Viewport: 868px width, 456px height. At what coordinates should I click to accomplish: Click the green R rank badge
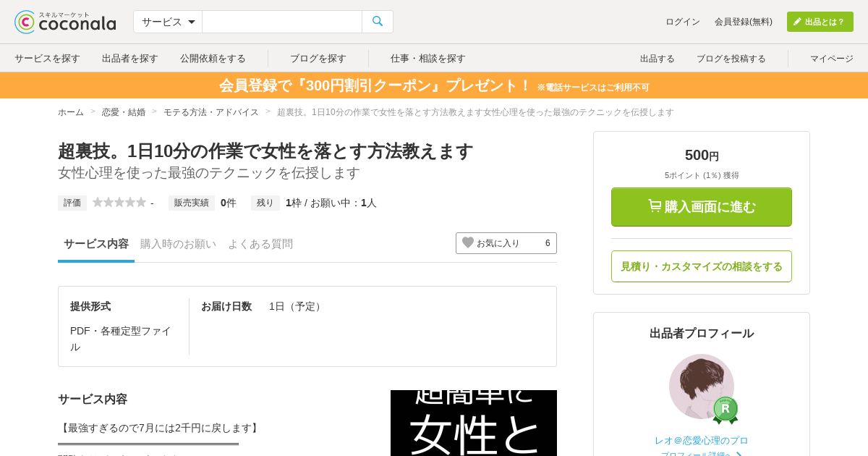pos(725,410)
